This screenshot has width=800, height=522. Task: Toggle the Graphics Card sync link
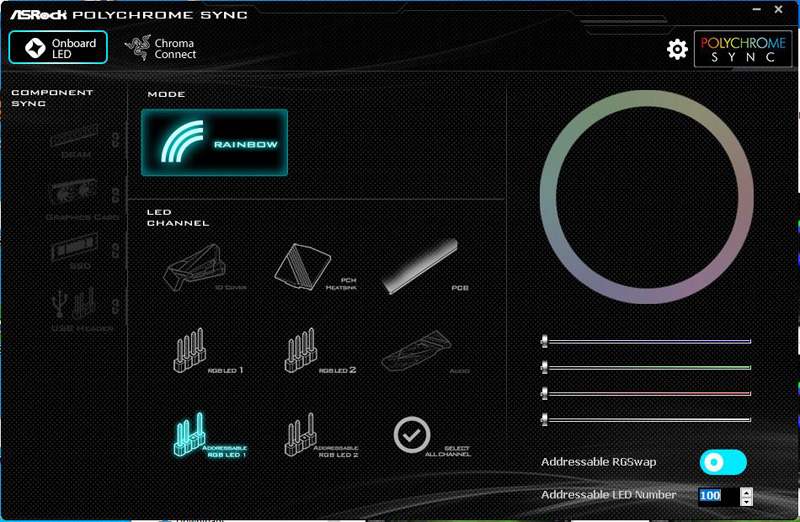pos(116,195)
